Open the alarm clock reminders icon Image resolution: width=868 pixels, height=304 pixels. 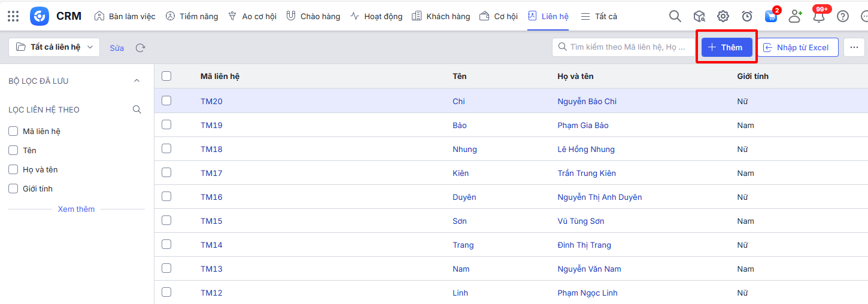click(x=747, y=16)
